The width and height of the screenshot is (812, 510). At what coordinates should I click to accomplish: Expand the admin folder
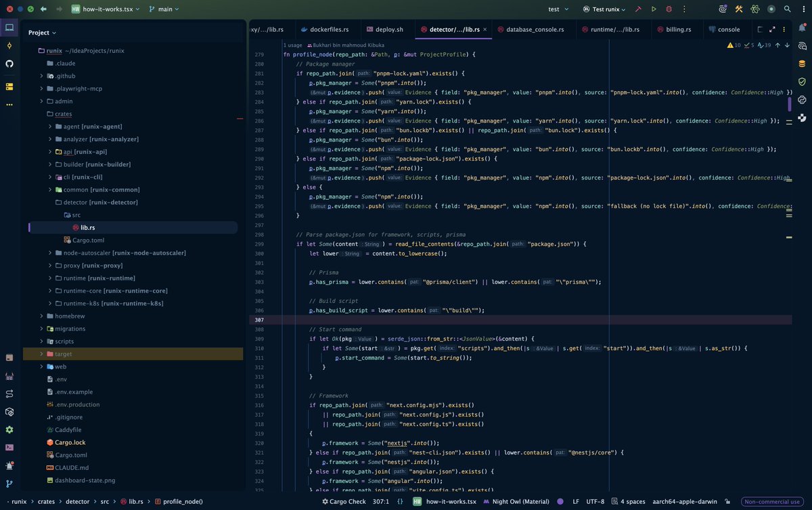[x=42, y=101]
